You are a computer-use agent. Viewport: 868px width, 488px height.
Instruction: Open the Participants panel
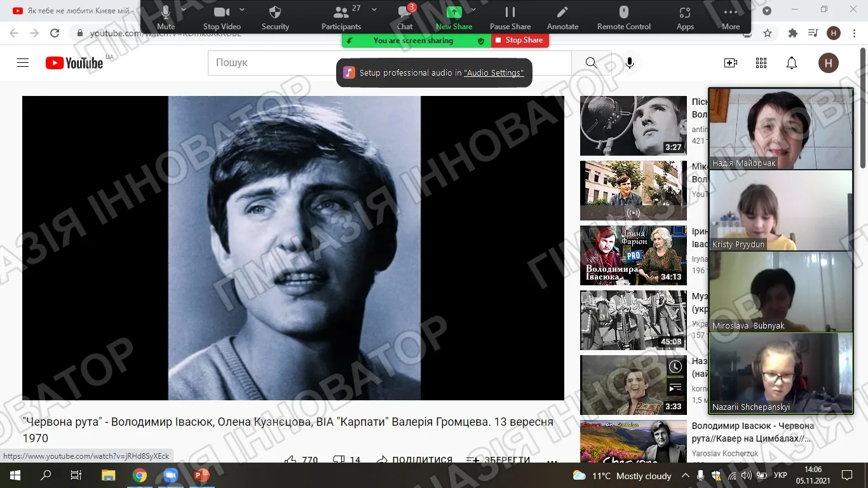341,17
